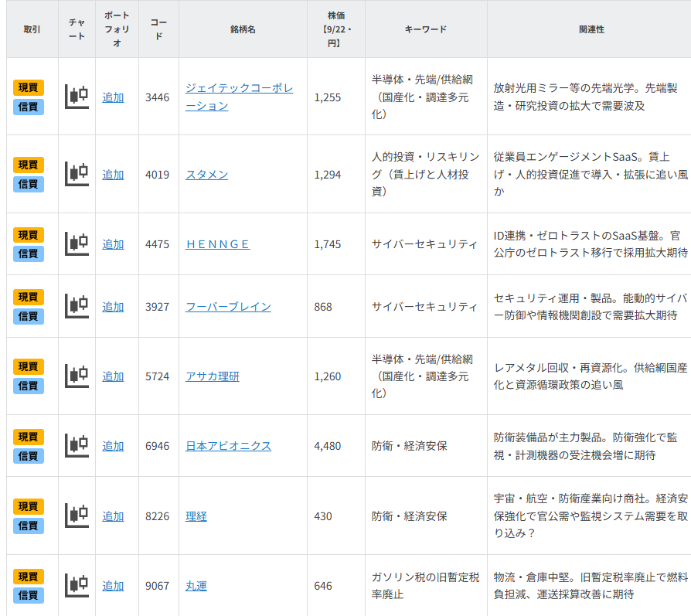Open chart icon for ジェイテックコーポレーション
691x616 pixels.
(77, 97)
